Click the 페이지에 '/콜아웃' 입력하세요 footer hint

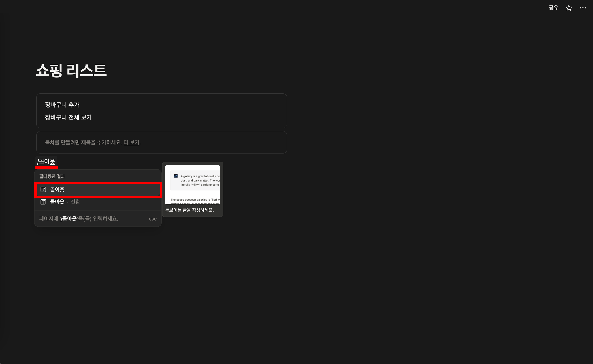[79, 219]
